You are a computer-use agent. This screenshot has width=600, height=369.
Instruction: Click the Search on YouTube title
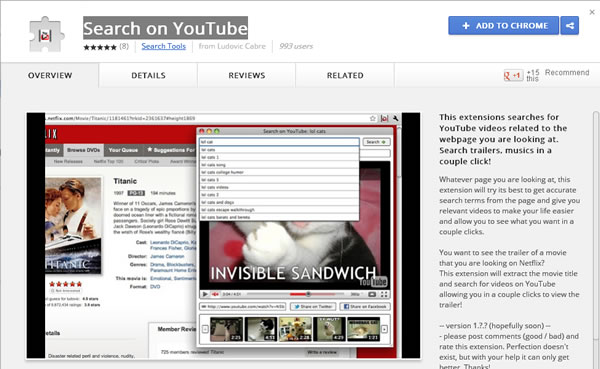click(x=165, y=28)
